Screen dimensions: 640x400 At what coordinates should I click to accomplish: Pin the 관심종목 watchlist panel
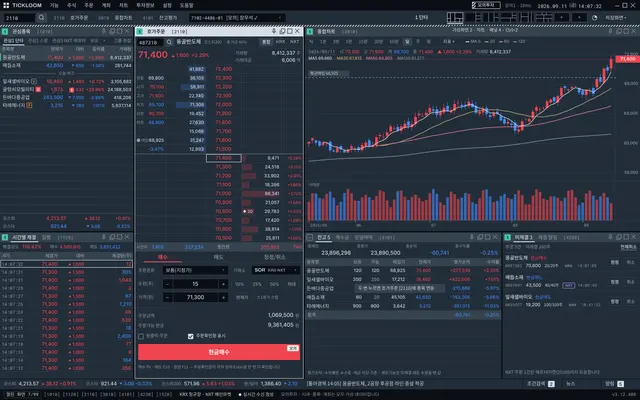[x=104, y=31]
